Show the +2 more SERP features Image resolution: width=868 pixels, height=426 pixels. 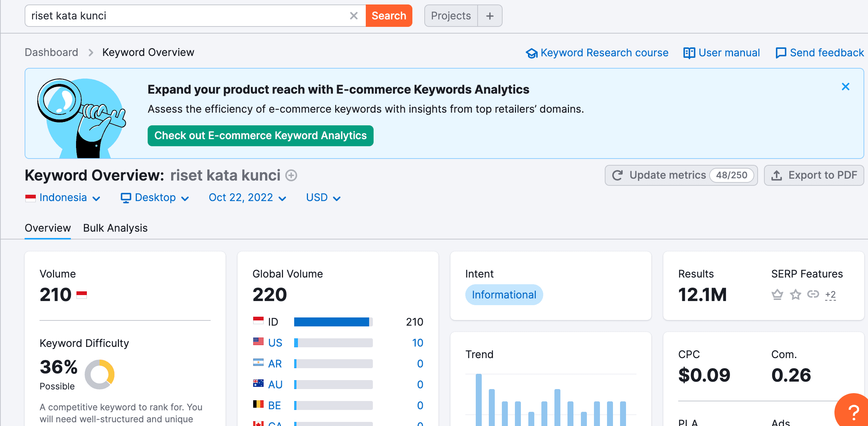[x=830, y=295]
